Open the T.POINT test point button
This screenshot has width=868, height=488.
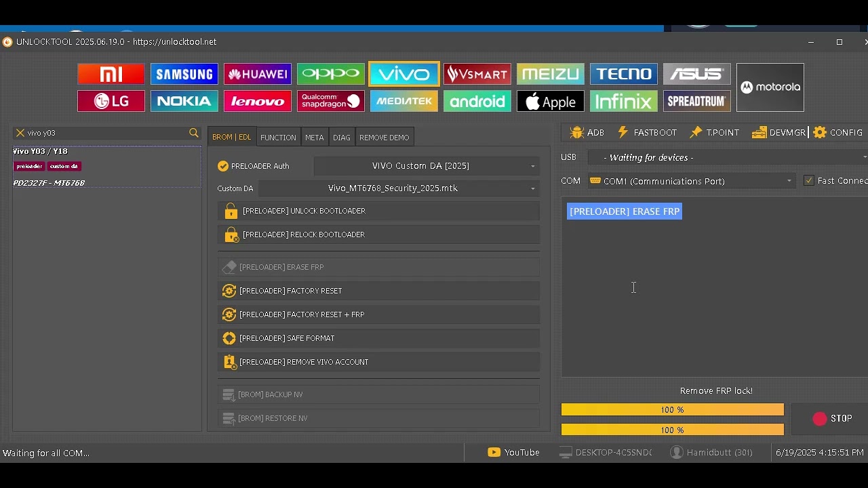click(x=715, y=133)
